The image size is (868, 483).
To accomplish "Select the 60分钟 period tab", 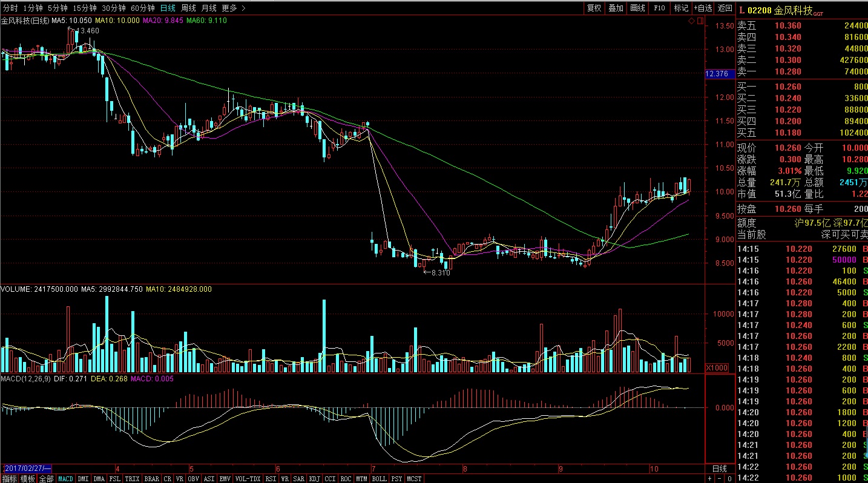I will coord(143,8).
